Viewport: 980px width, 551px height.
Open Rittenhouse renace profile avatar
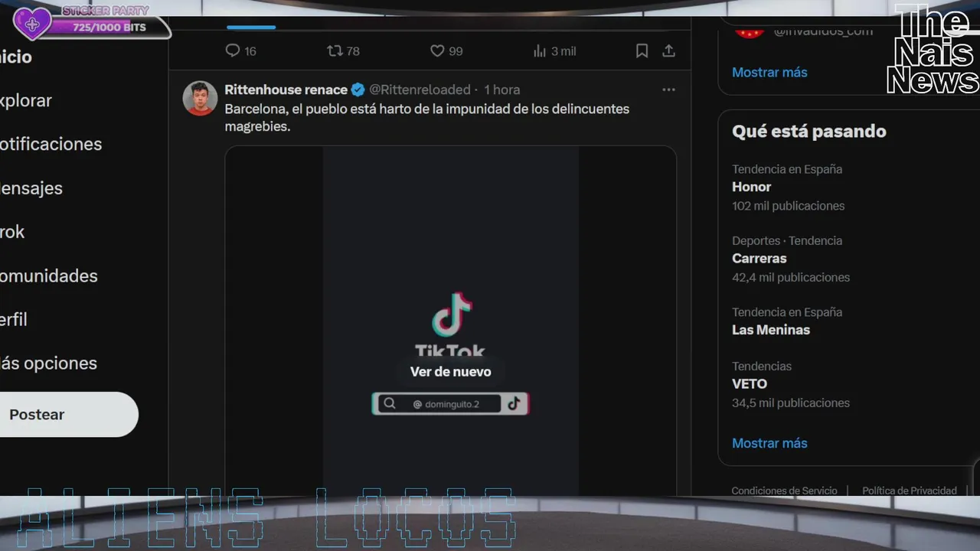click(200, 98)
